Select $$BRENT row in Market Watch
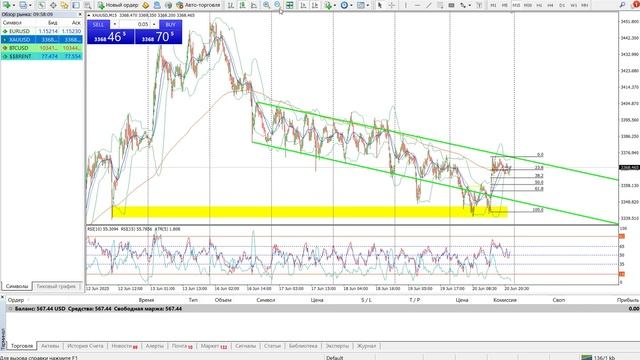The height and width of the screenshot is (360, 640). pos(42,56)
